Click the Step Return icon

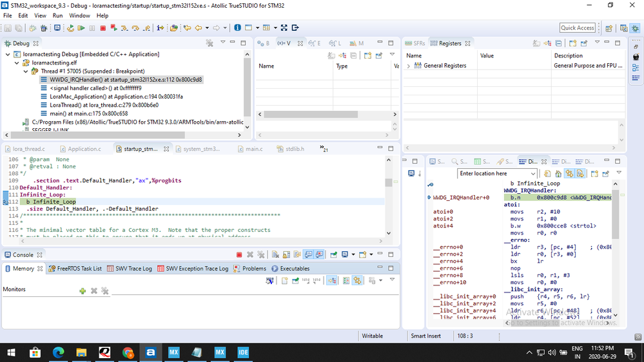146,28
